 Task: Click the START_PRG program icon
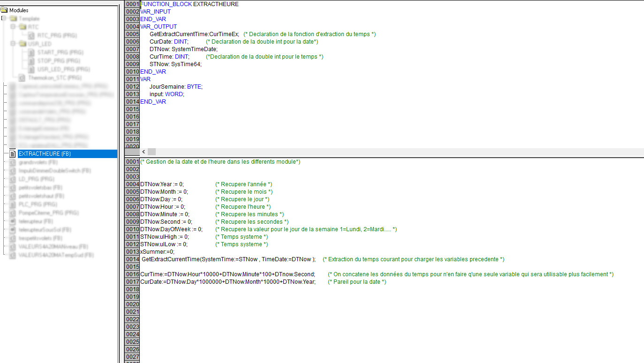coord(30,52)
